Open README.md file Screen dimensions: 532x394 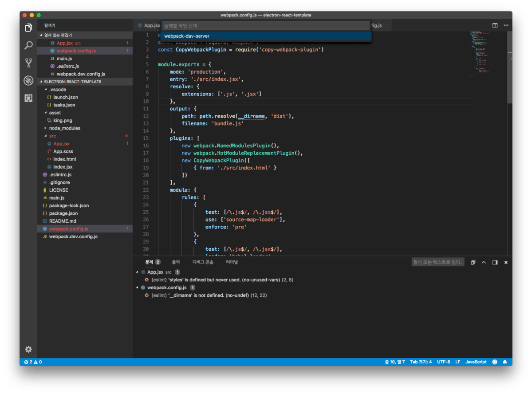[x=85, y=221]
